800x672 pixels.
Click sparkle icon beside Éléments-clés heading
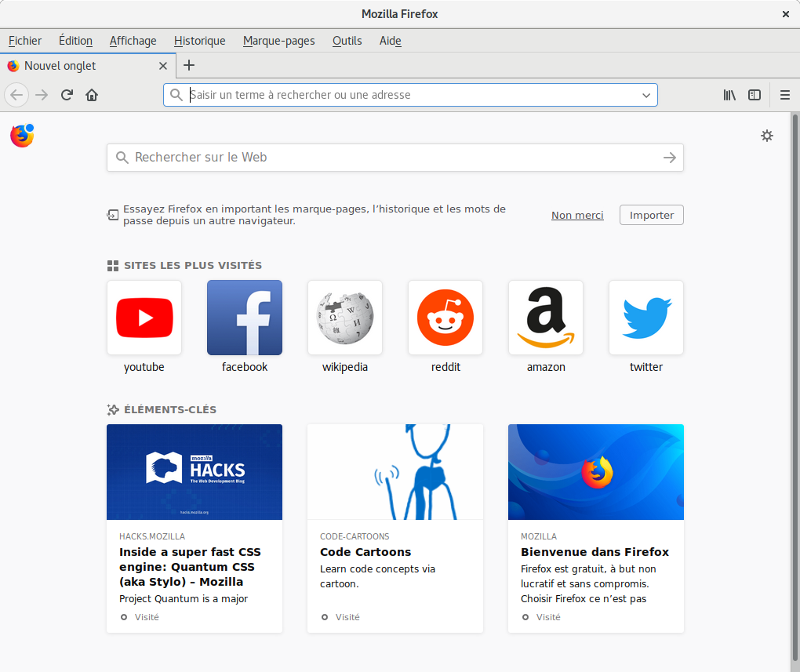click(113, 409)
